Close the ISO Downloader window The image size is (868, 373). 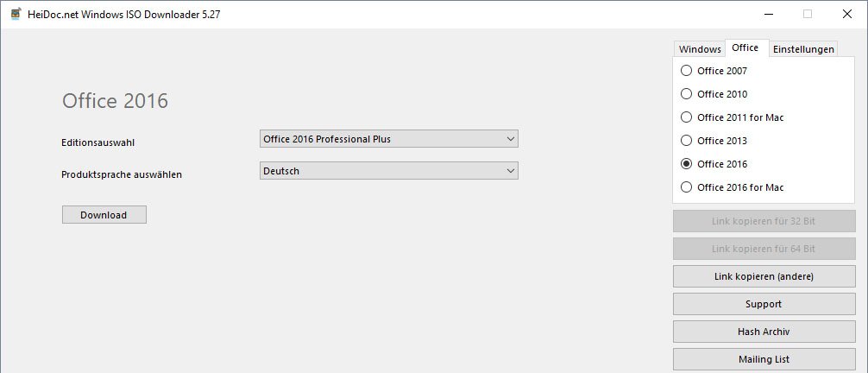(x=847, y=15)
